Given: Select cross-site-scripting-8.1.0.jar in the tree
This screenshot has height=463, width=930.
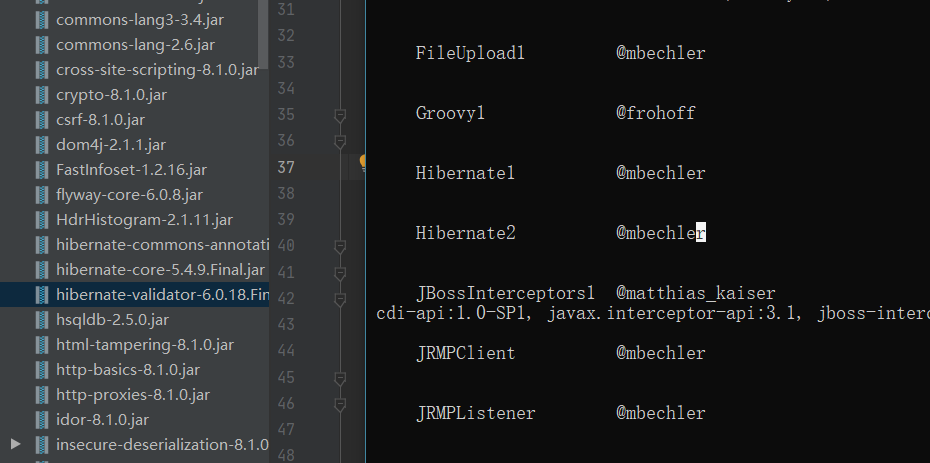Looking at the screenshot, I should click(x=156, y=70).
